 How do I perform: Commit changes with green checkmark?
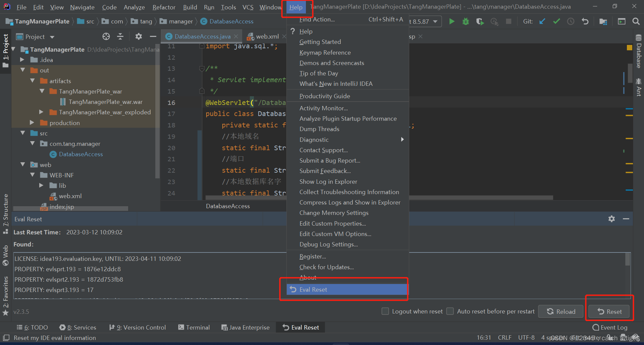click(x=556, y=21)
